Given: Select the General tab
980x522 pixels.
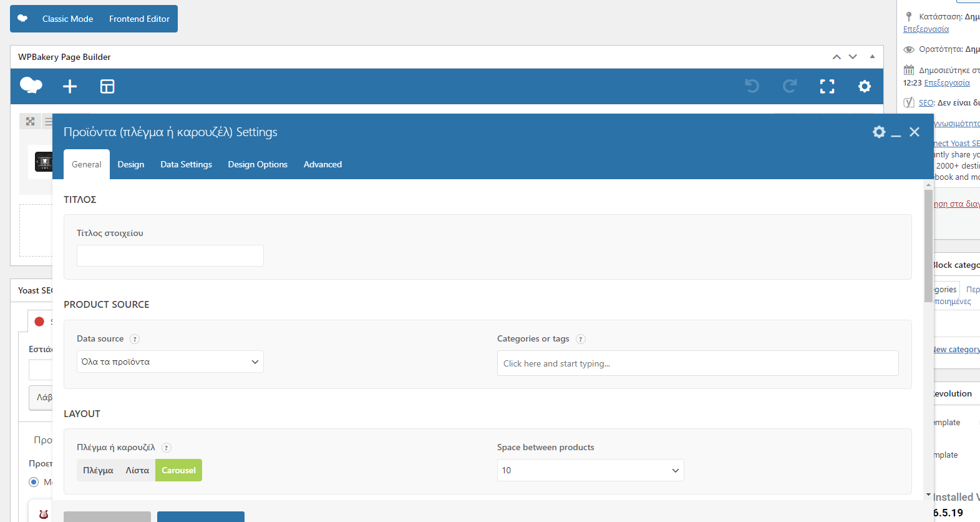Looking at the screenshot, I should (87, 164).
